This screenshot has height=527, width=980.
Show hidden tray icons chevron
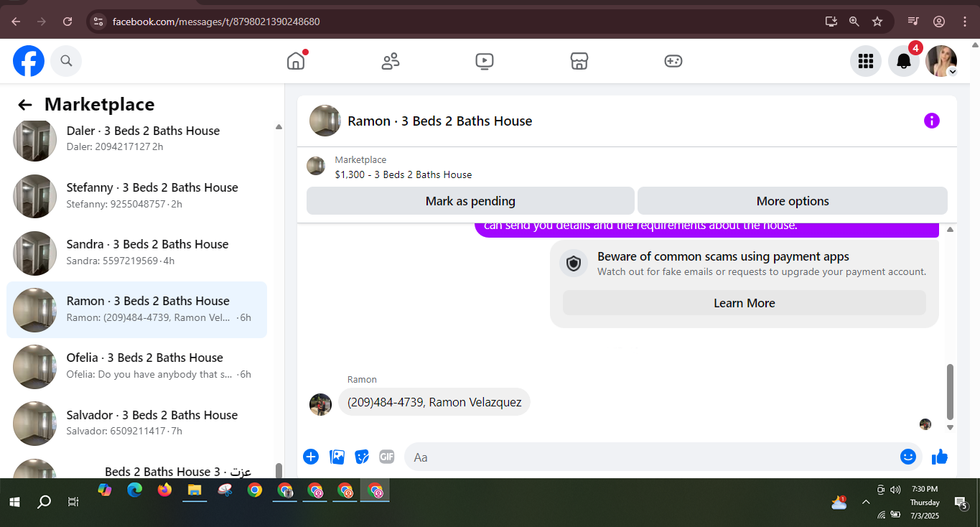point(866,502)
